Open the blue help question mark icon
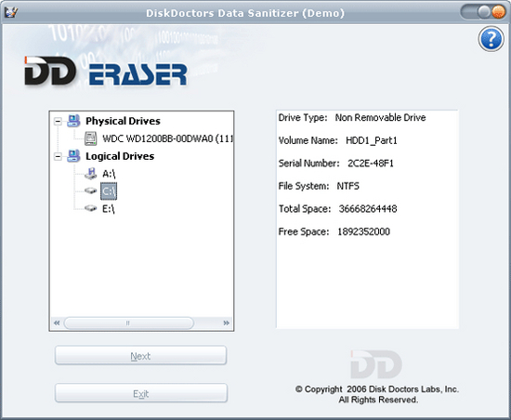 point(491,39)
